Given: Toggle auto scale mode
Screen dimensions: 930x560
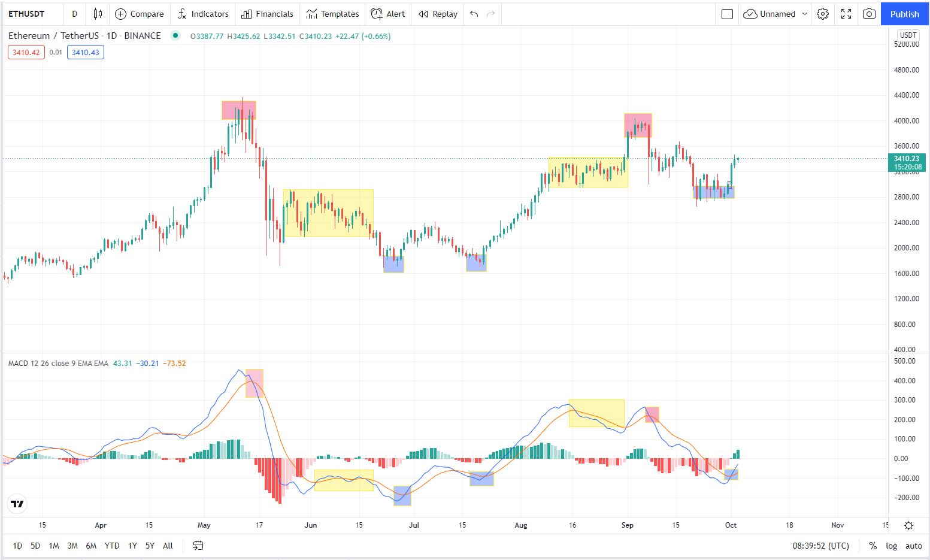Looking at the screenshot, I should (913, 546).
